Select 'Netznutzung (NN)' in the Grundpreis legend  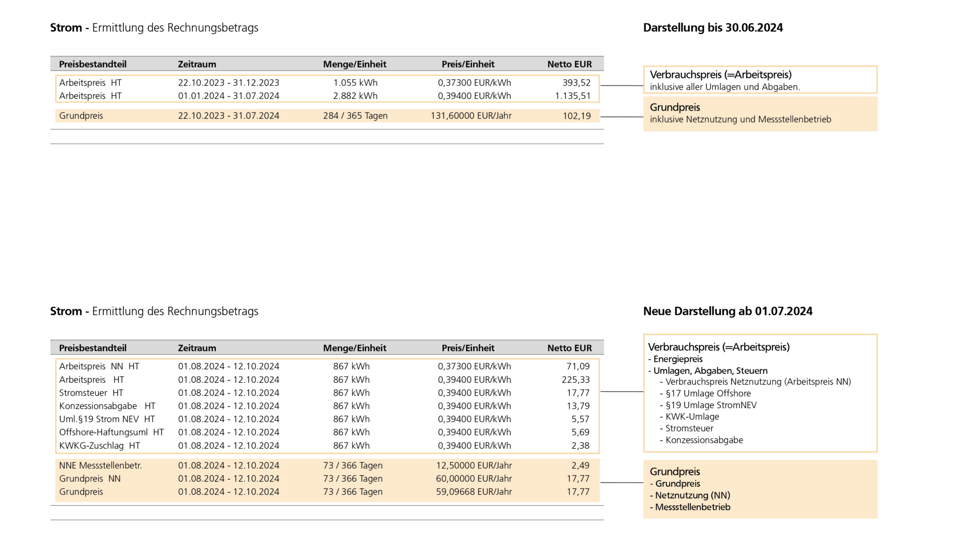click(x=692, y=496)
